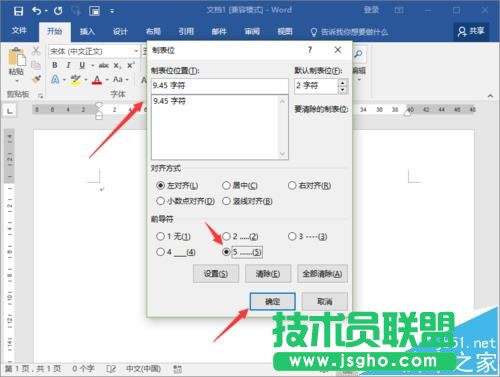Confirm with the OK button
The image size is (500, 377).
pyautogui.click(x=273, y=302)
